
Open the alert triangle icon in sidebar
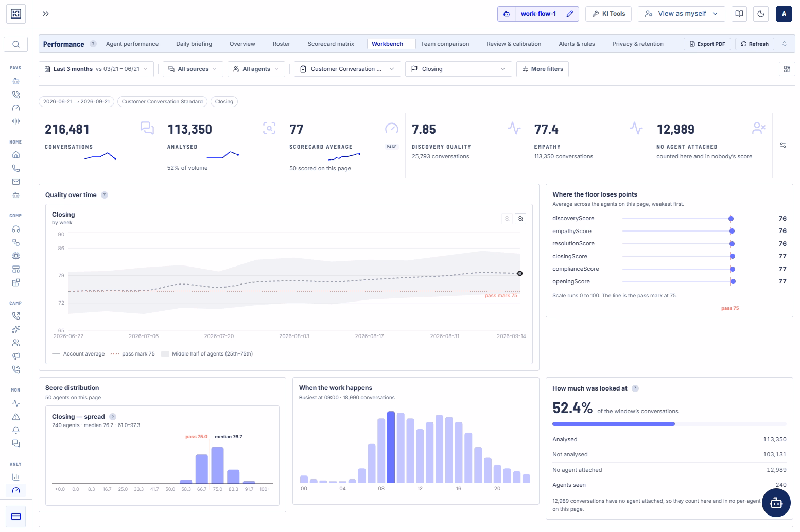pos(16,417)
